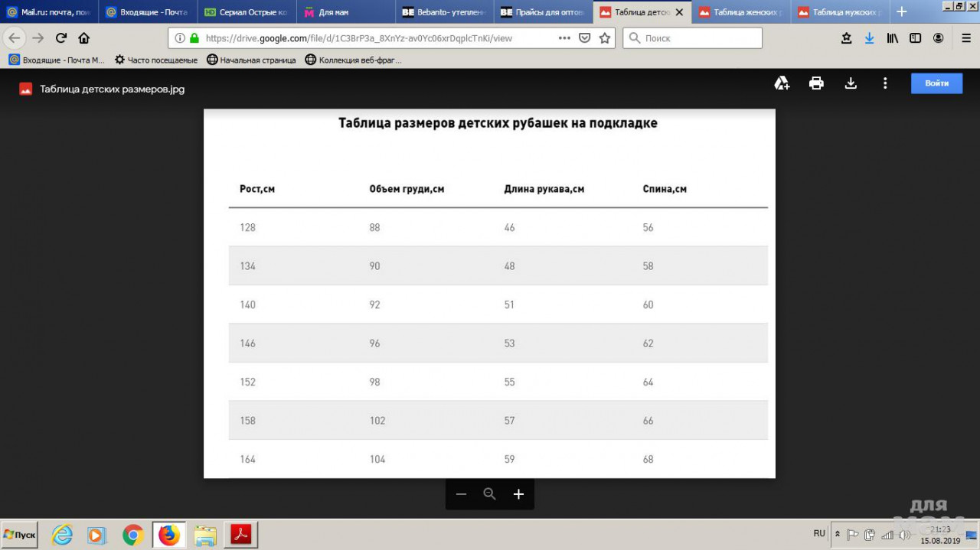Zoom in with the plus button
980x550 pixels.
click(x=518, y=494)
